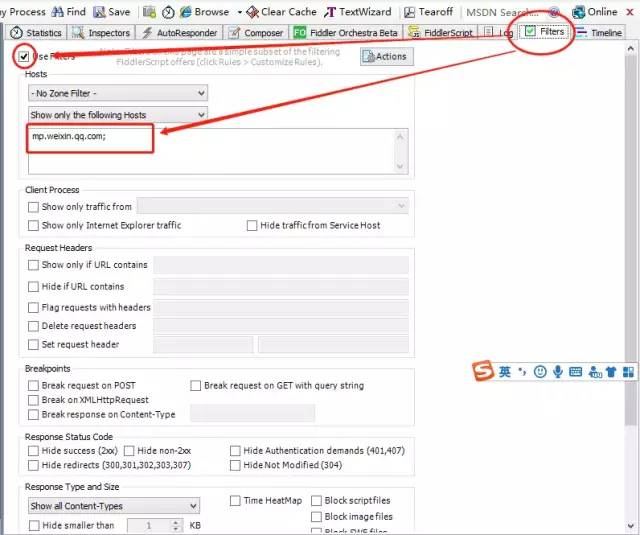This screenshot has width=640, height=535.
Task: Open the TextWizard tool
Action: [358, 12]
